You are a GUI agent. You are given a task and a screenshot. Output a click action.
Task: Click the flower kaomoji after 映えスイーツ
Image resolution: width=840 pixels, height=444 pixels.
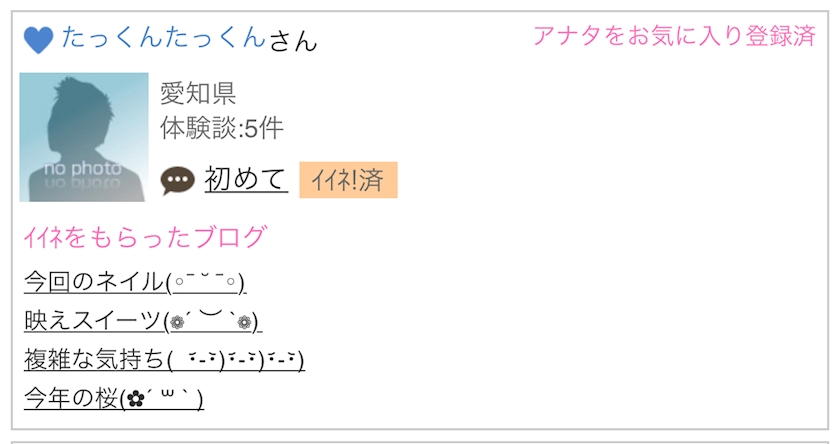(211, 320)
